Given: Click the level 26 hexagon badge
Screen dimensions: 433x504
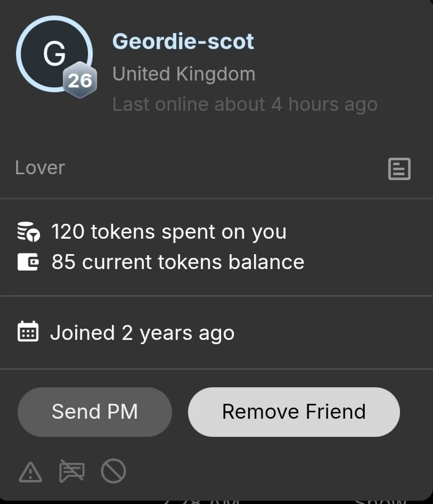Looking at the screenshot, I should pyautogui.click(x=80, y=81).
